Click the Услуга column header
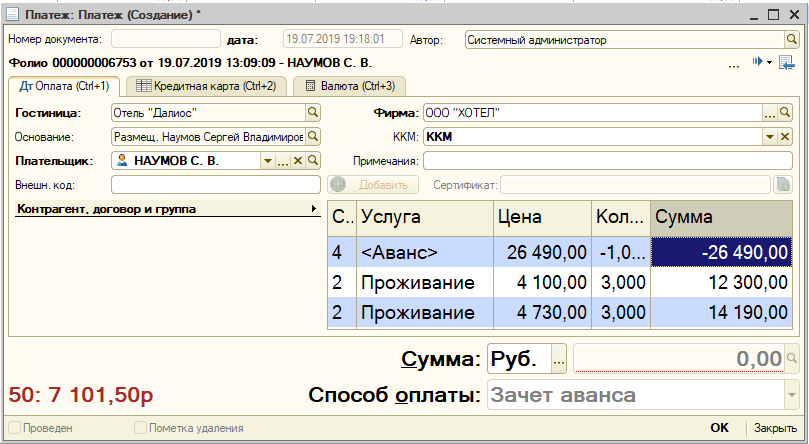 [425, 217]
